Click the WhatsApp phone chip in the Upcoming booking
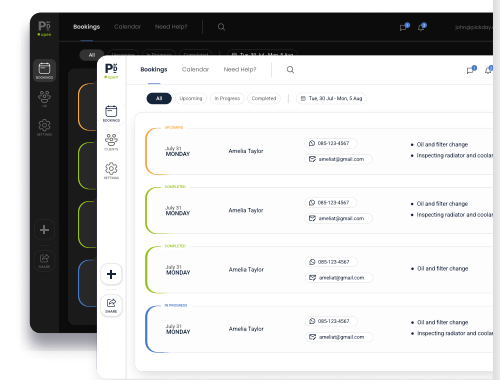Screen dimensions: 500x380 coord(330,143)
